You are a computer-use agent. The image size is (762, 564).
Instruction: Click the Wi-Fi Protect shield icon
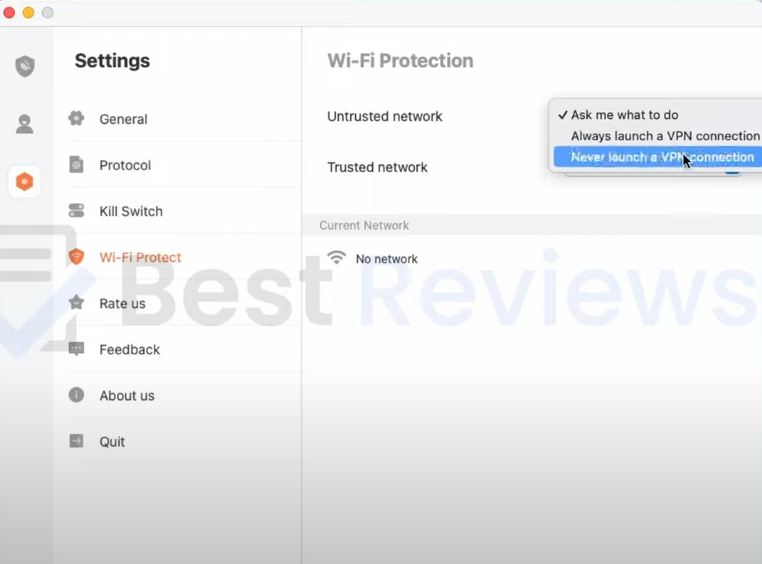(76, 257)
